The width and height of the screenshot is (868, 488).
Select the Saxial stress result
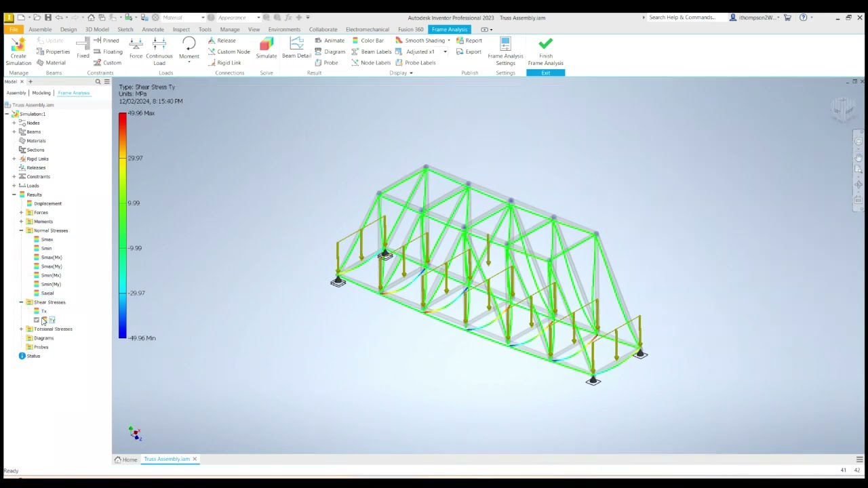tap(43, 293)
